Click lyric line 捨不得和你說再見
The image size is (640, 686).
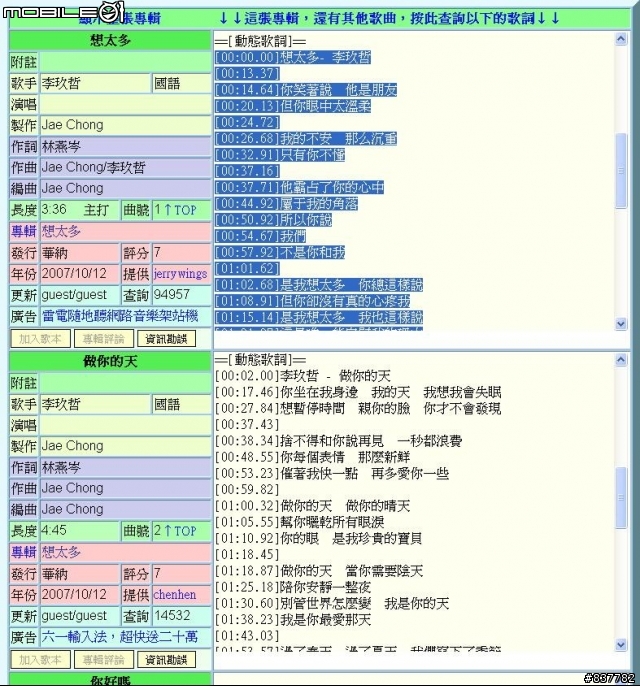[332, 441]
